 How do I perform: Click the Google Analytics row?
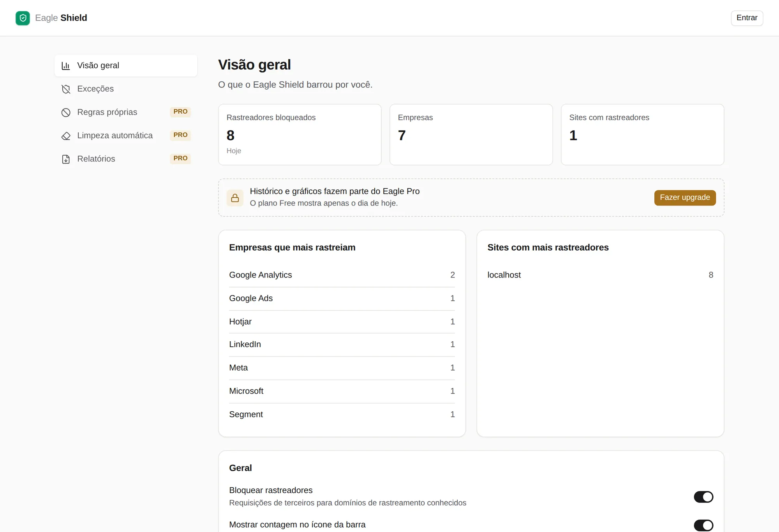(342, 275)
